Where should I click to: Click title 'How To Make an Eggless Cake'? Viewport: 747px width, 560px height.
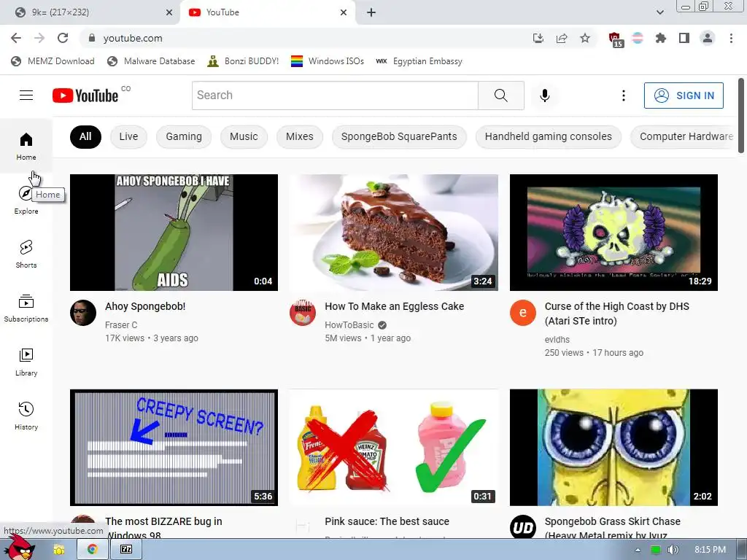[x=395, y=306]
